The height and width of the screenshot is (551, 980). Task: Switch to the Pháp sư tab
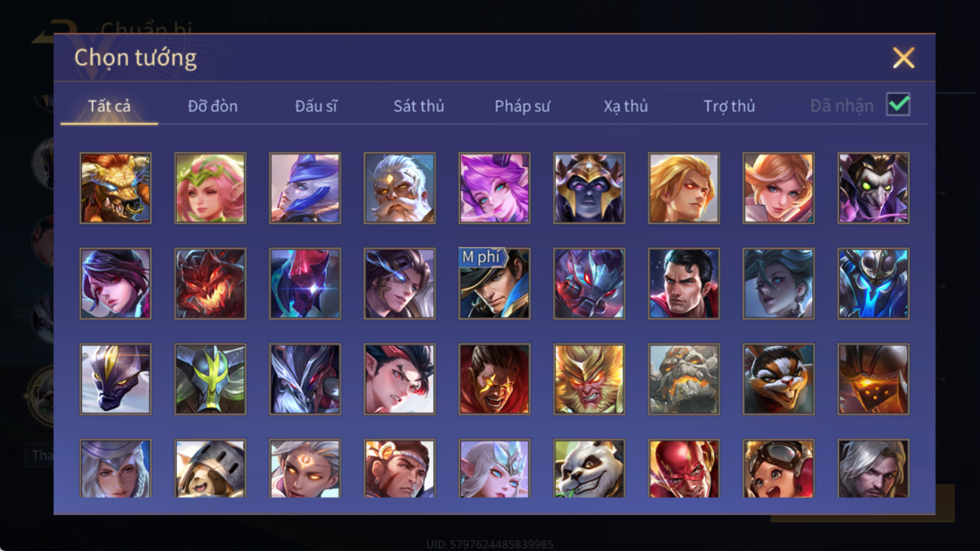(x=522, y=106)
